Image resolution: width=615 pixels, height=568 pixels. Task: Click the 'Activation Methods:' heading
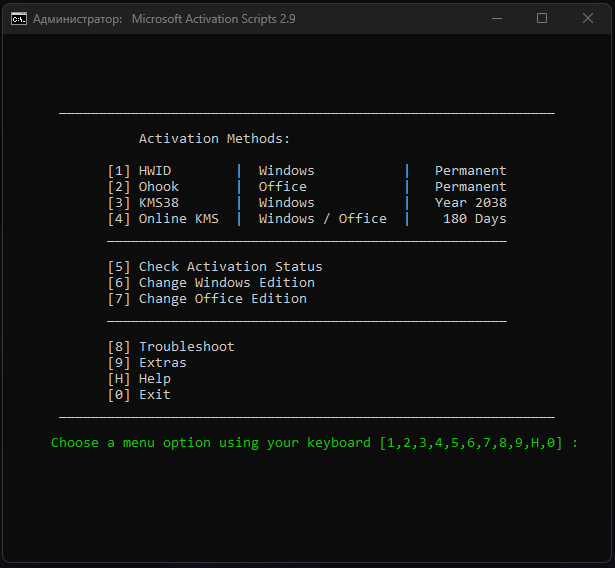coord(215,139)
